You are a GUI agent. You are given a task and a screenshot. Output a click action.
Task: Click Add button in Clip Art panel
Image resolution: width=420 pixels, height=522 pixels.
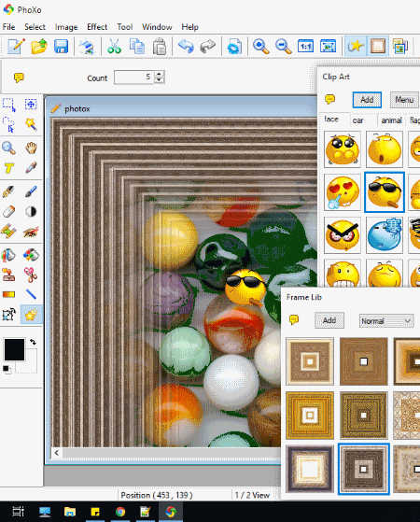pyautogui.click(x=367, y=100)
